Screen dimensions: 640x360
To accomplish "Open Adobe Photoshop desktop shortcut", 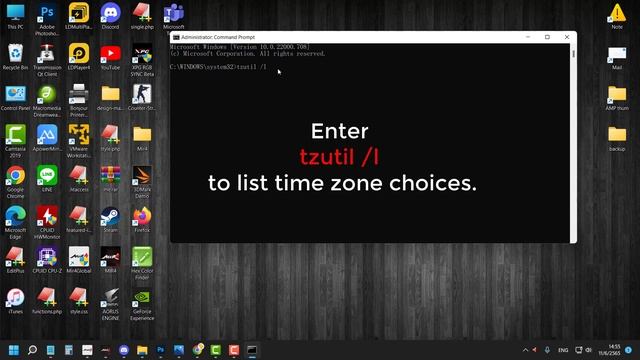I will click(47, 19).
